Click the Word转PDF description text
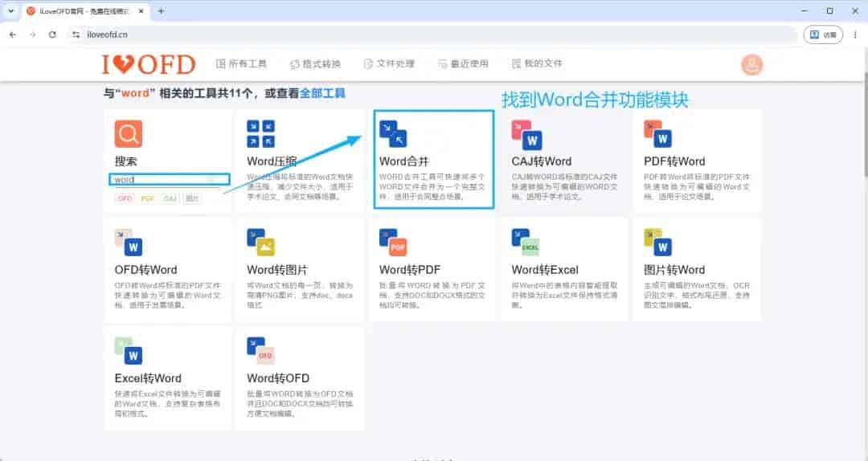This screenshot has height=461, width=868. point(432,295)
